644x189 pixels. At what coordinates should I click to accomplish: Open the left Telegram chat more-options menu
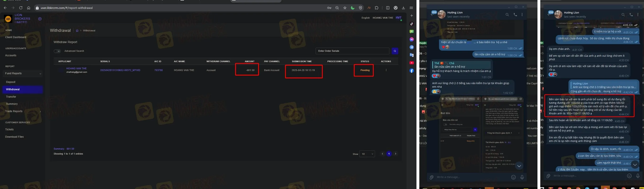click(x=522, y=15)
